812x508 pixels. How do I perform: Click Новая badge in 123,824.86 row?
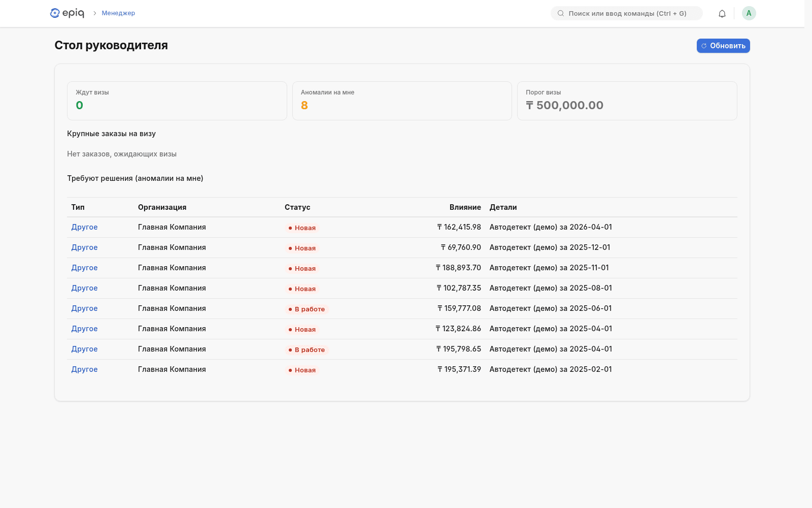302,329
